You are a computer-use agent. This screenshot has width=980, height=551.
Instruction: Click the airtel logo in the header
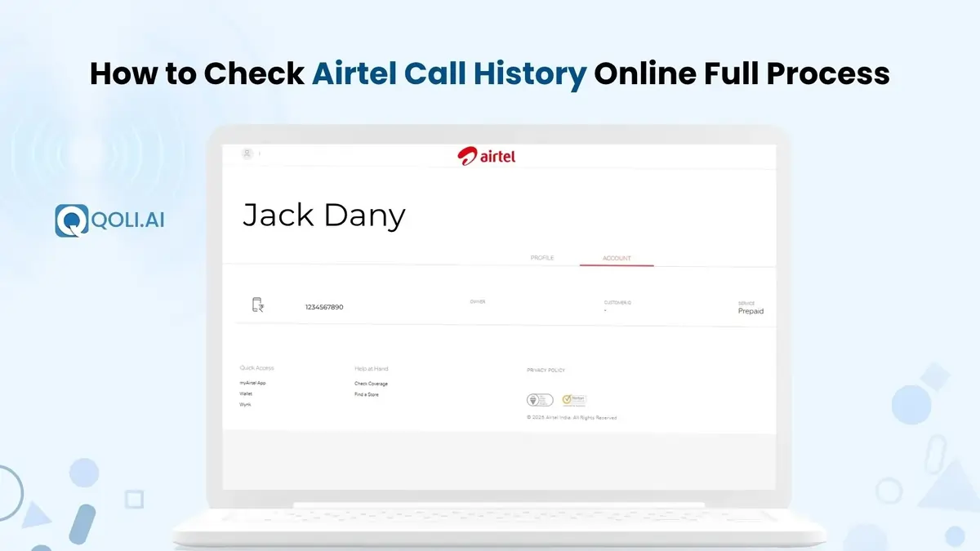[487, 156]
